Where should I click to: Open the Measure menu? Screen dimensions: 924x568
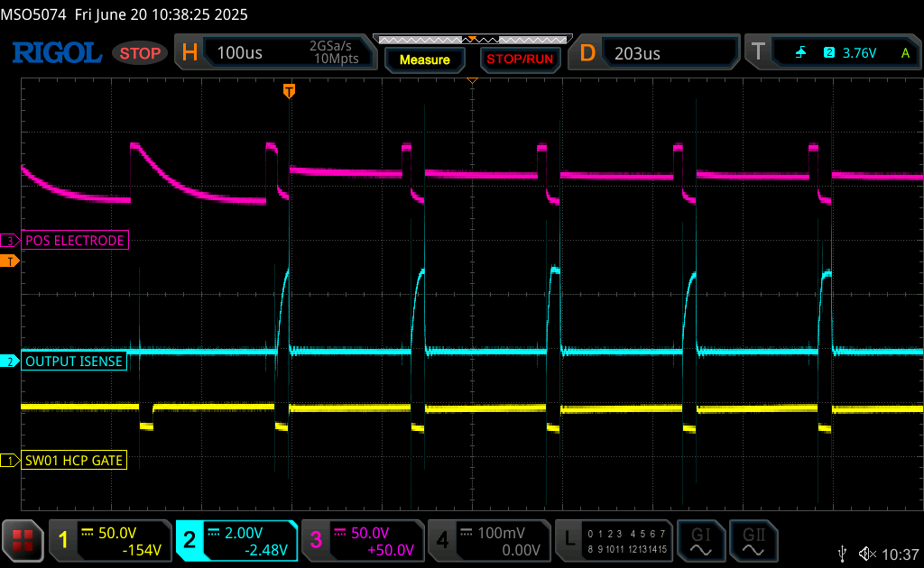tap(424, 60)
